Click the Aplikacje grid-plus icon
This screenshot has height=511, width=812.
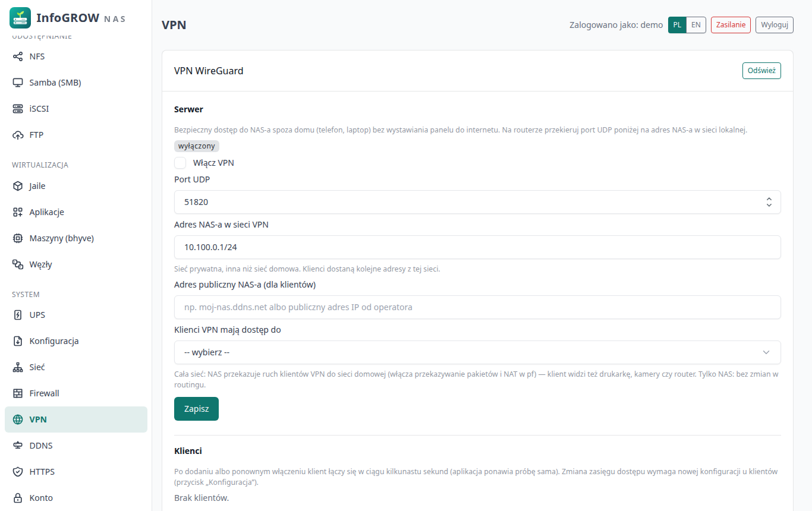[x=18, y=212]
